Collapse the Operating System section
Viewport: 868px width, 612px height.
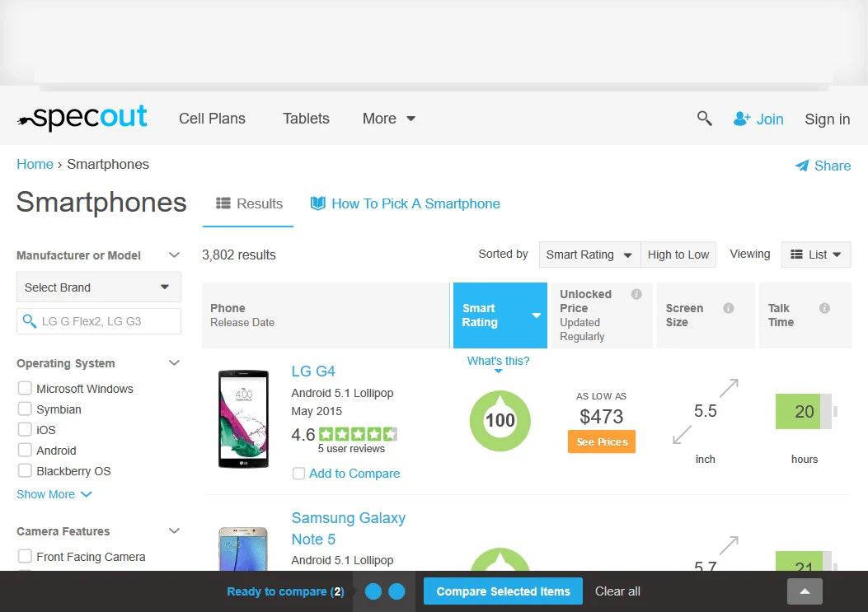click(x=174, y=363)
